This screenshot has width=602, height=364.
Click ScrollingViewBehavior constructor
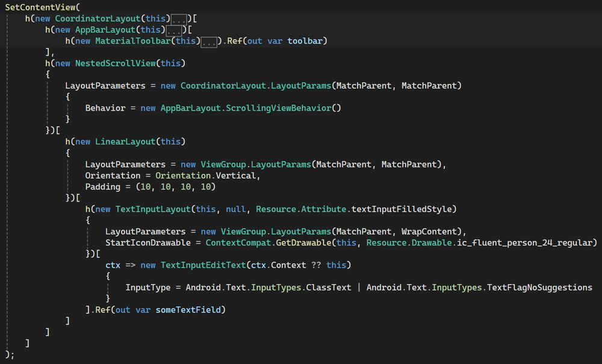(278, 108)
